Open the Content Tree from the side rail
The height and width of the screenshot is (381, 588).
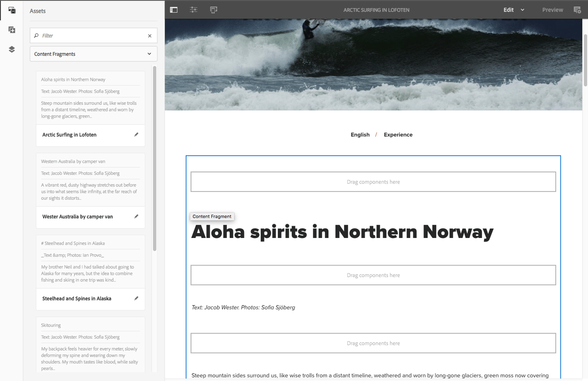[x=11, y=49]
